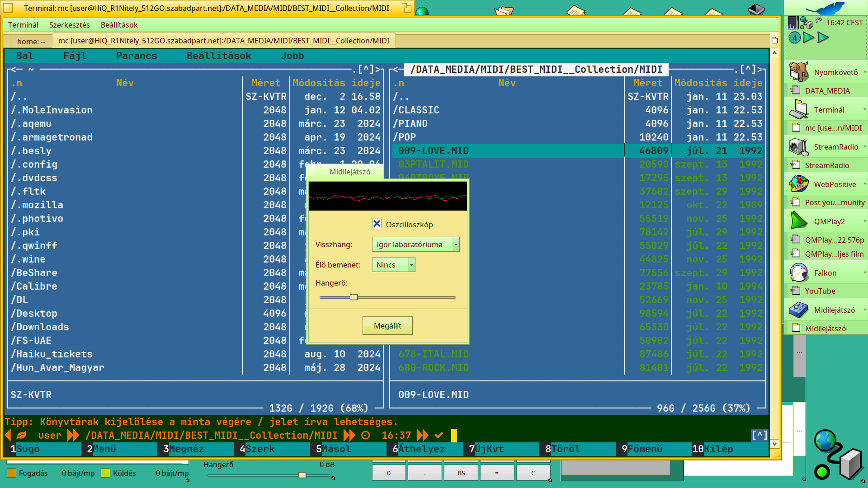Screen dimensions: 868x488
Task: Open the Terminál menu in terminal window
Action: (x=23, y=25)
